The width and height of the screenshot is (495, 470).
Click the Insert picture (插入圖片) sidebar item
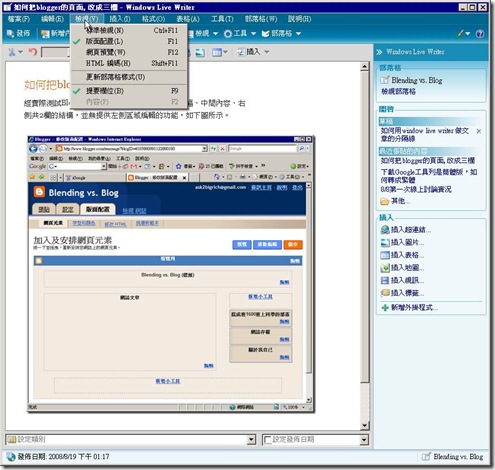pyautogui.click(x=402, y=242)
